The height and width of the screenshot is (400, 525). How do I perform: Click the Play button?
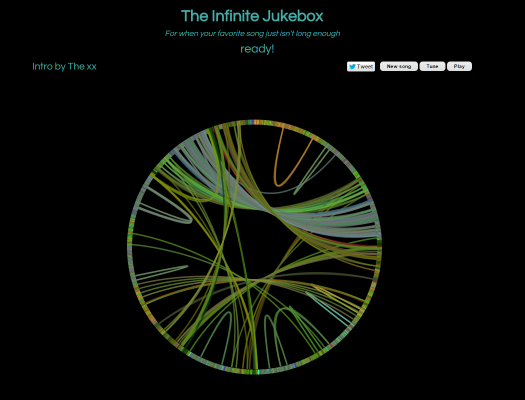(x=459, y=66)
